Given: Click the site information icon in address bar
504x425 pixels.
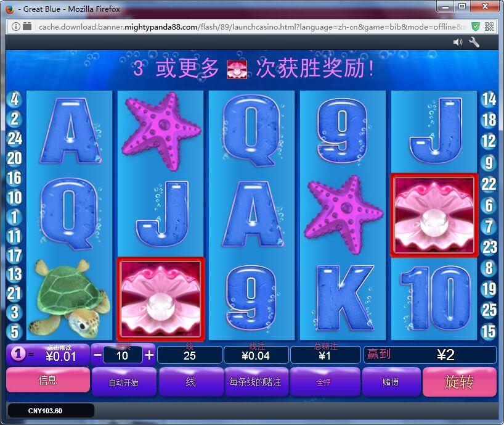Looking at the screenshot, I should pos(15,27).
